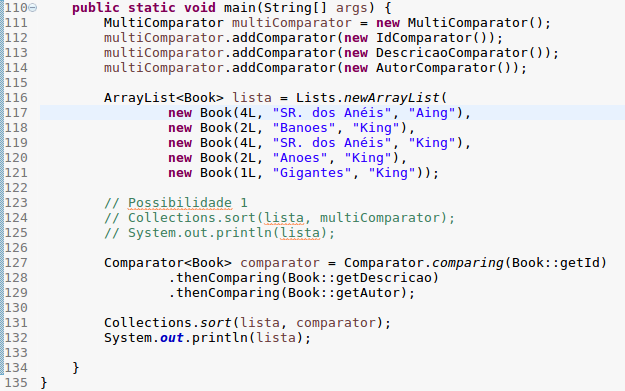625x391 pixels.
Task: Click Book::getDescricao on line 128
Action: tap(360, 278)
